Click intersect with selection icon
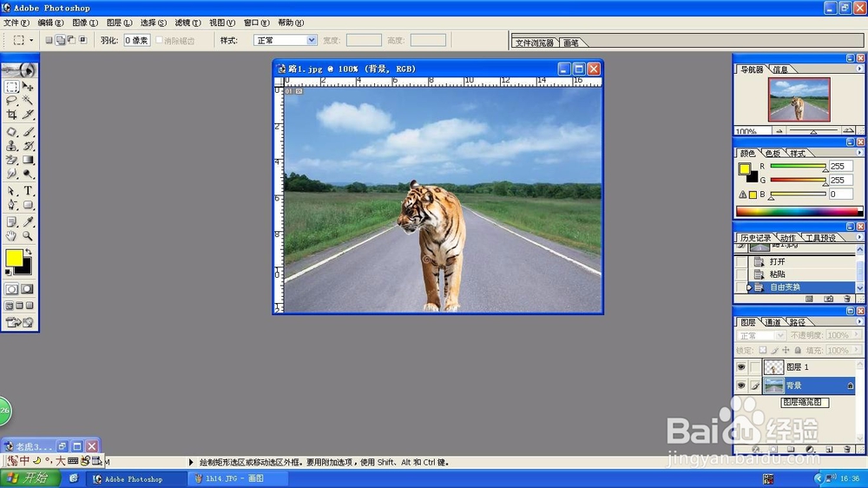This screenshot has width=868, height=488. click(x=83, y=40)
